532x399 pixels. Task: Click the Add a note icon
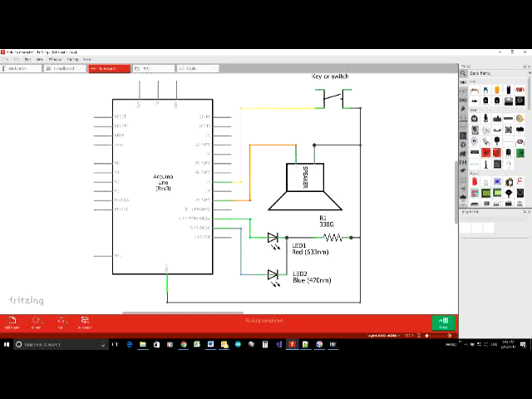click(12, 323)
